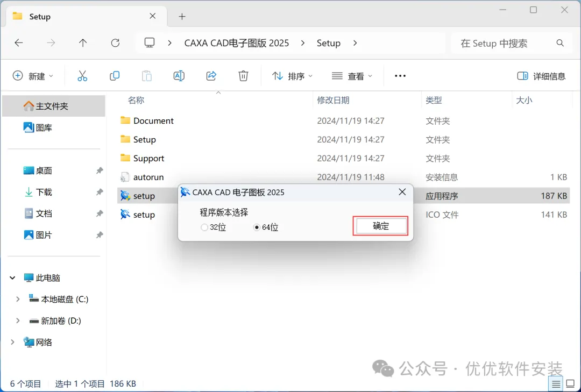Viewport: 581px width, 392px height.
Task: Click the Share icon in toolbar
Action: 211,76
